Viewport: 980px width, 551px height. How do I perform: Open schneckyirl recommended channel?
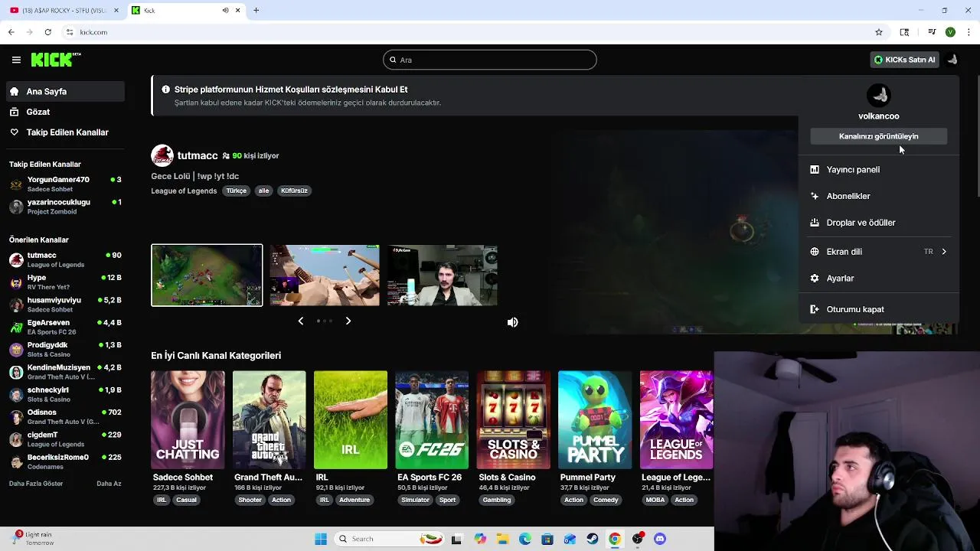pyautogui.click(x=64, y=394)
